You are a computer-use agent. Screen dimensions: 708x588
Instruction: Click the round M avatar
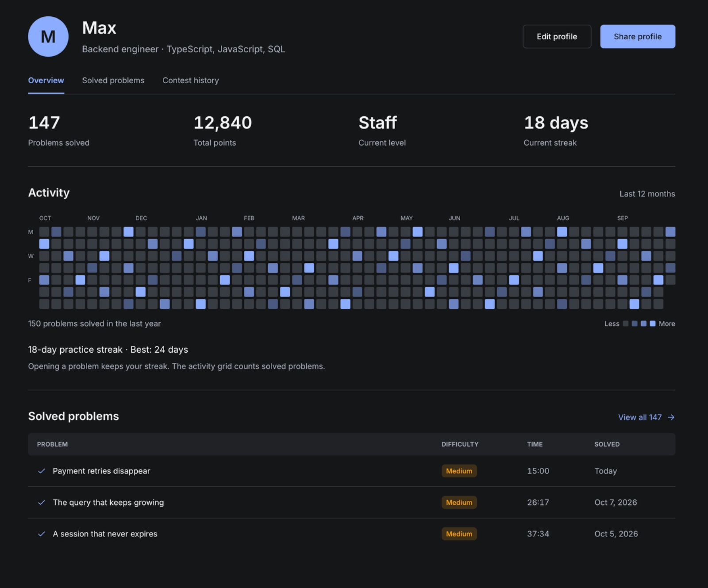(x=48, y=36)
